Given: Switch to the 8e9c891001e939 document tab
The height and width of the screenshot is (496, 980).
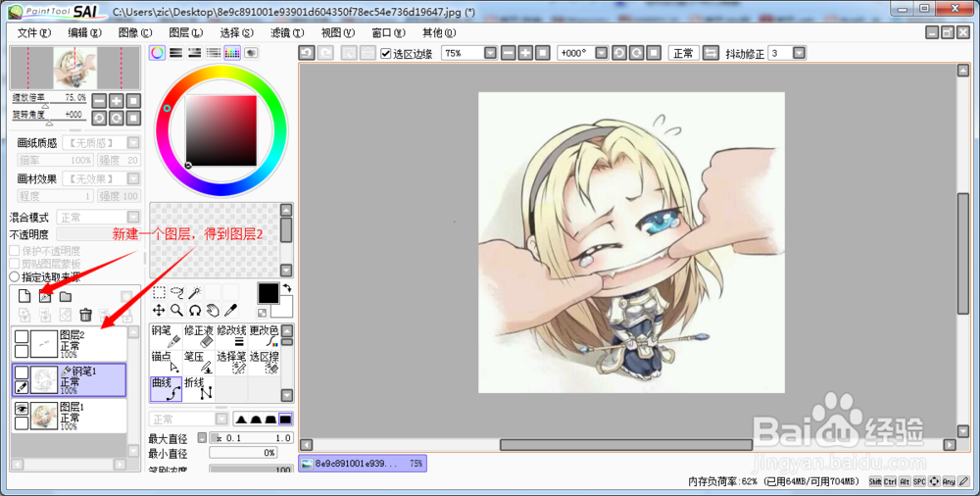Looking at the screenshot, I should pos(363,464).
